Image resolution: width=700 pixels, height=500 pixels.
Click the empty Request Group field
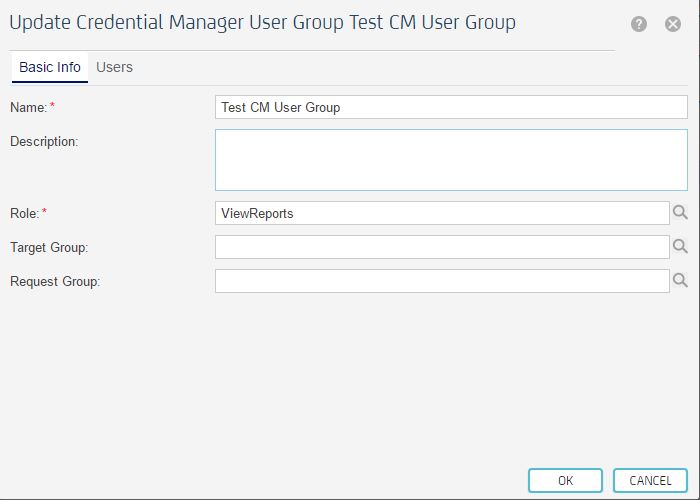pos(441,281)
